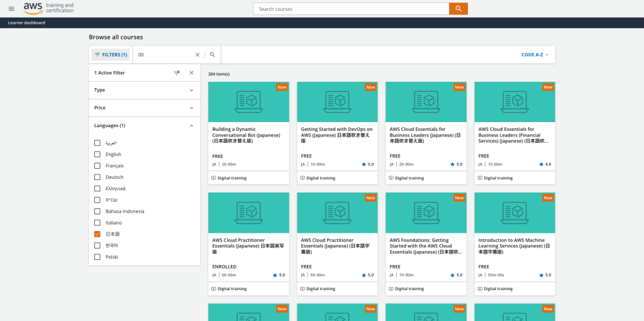Click the ENROLLED status text

[225, 267]
